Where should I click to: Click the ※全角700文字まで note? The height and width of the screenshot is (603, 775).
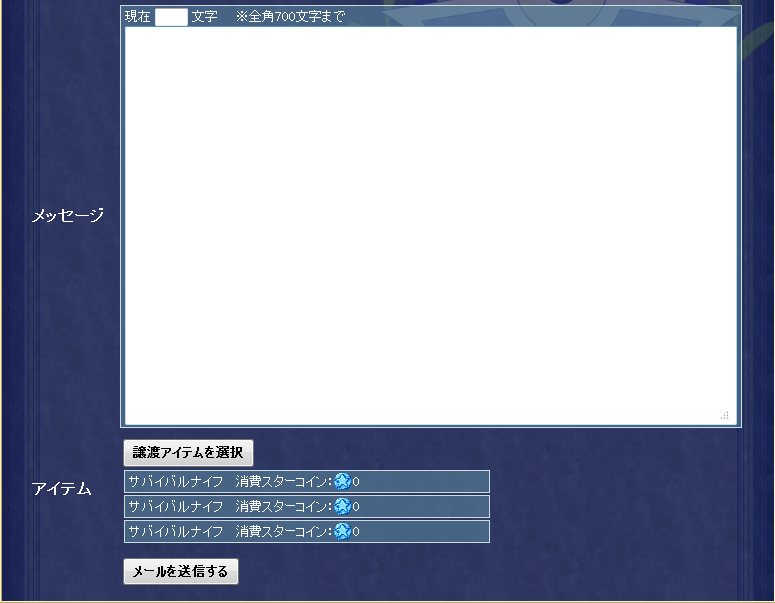pos(290,17)
